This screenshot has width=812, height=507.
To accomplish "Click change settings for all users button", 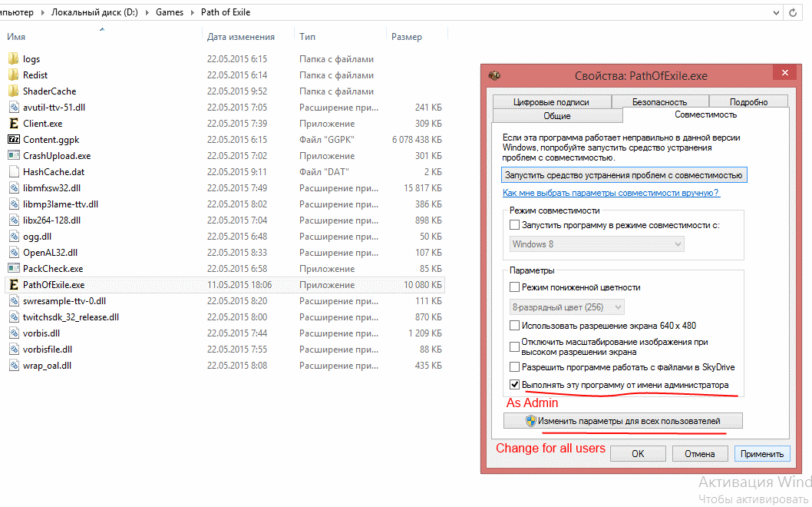I will pos(622,421).
